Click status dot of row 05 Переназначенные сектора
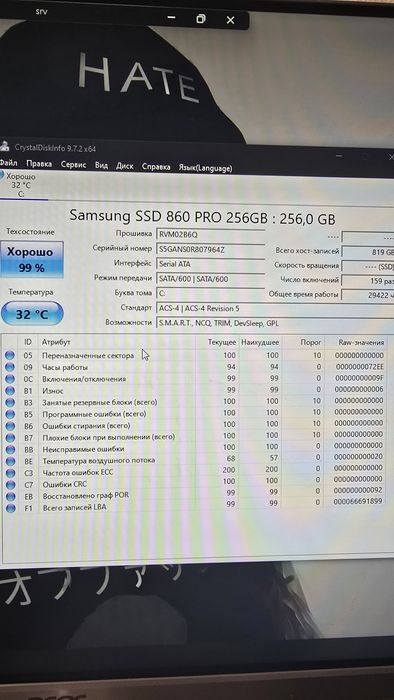Viewport: 394px width, 700px height. point(10,356)
